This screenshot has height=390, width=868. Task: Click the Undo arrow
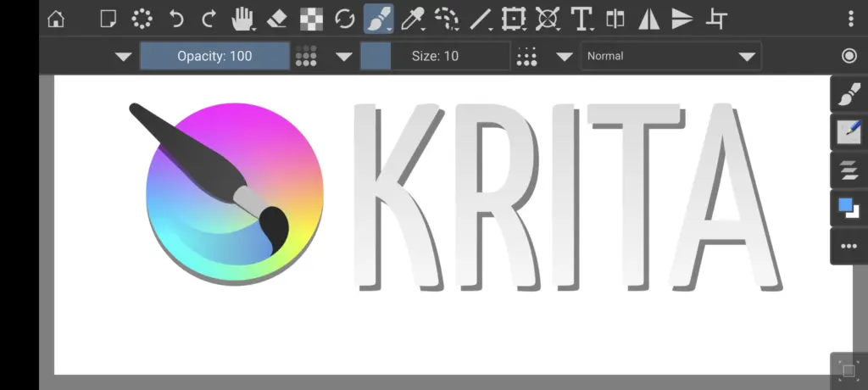[176, 19]
